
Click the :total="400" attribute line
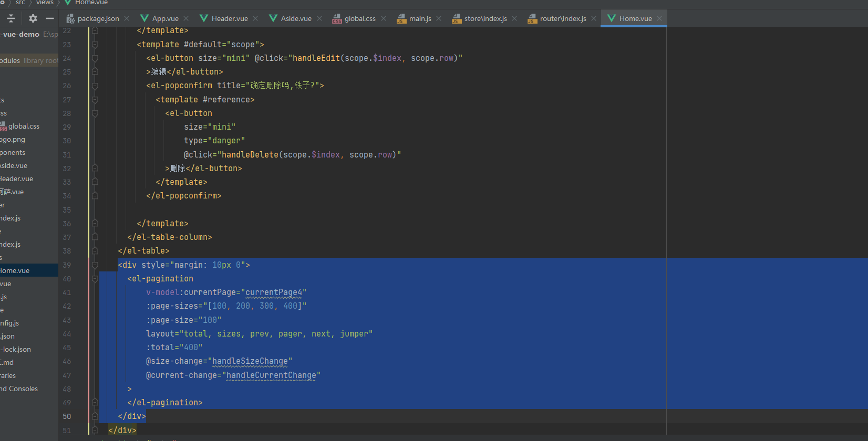[x=174, y=348]
